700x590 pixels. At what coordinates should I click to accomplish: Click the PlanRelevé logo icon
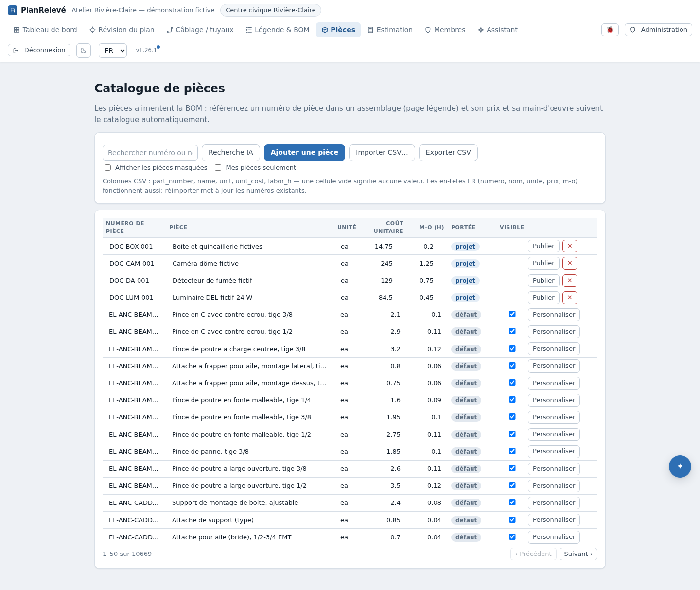(13, 10)
